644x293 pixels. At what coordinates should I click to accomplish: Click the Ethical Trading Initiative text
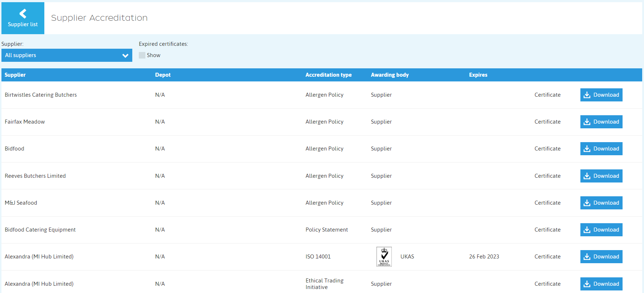325,284
